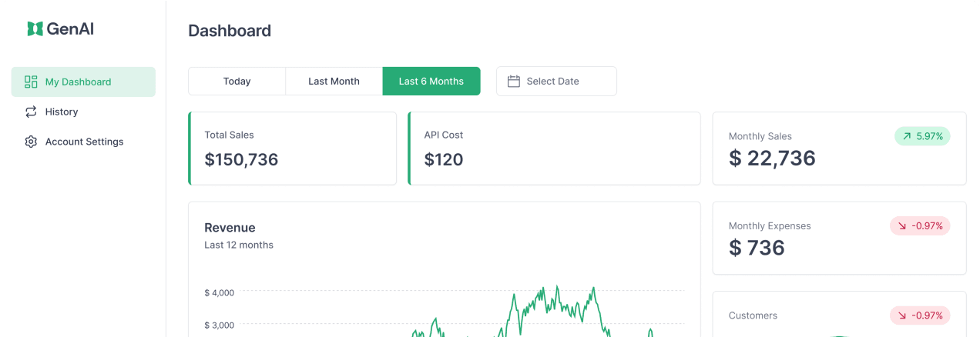Image resolution: width=980 pixels, height=337 pixels.
Task: Go to History in the sidebar
Action: click(62, 112)
